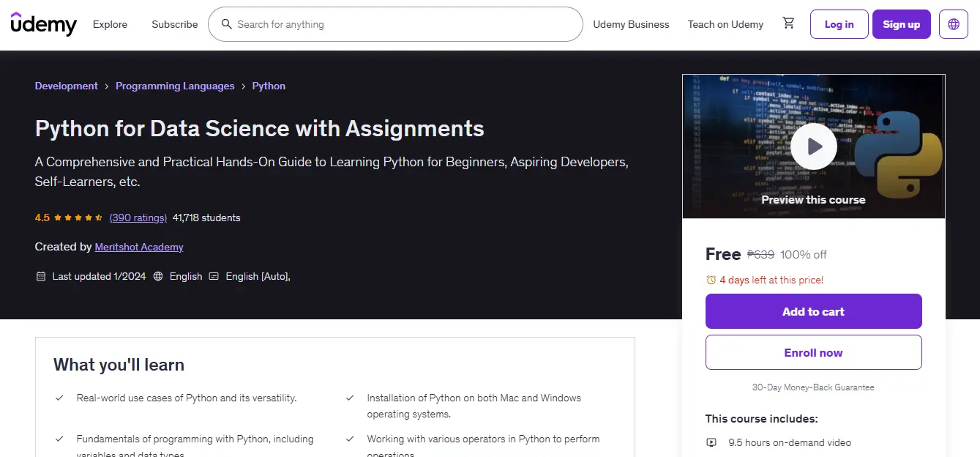This screenshot has width=980, height=457.
Task: Click the search magnifier icon
Action: [227, 24]
